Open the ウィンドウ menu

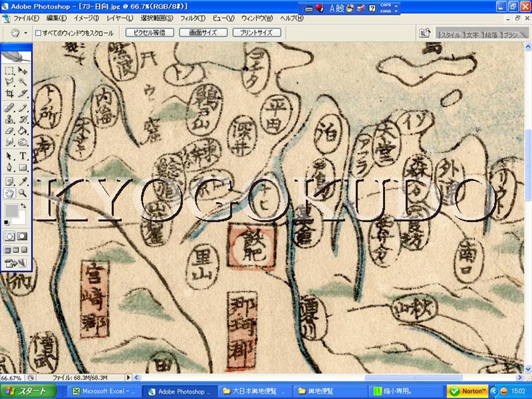(x=257, y=18)
